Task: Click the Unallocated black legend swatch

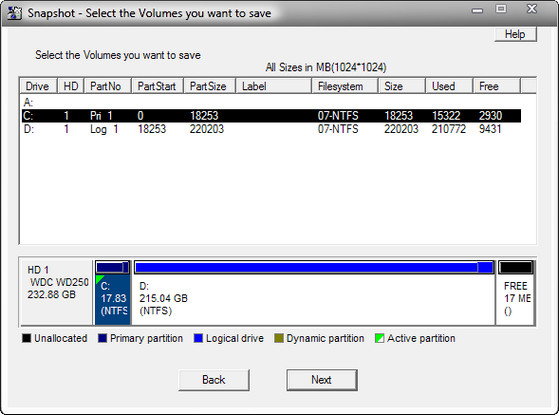Action: [26, 338]
